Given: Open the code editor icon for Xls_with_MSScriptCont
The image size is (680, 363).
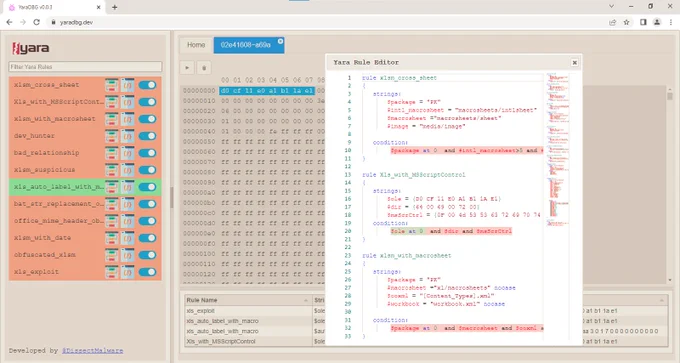Looking at the screenshot, I should coord(128,102).
